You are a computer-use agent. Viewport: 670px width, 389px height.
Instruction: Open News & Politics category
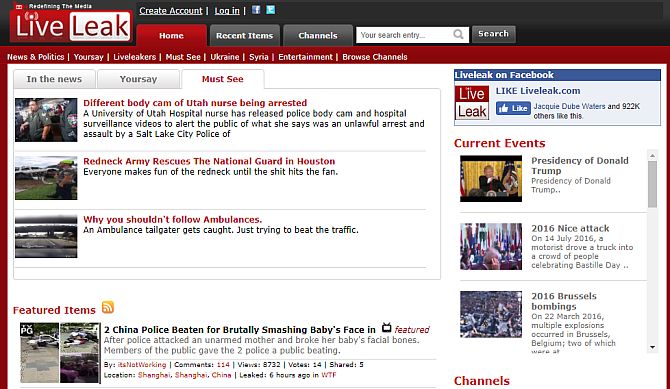(35, 57)
